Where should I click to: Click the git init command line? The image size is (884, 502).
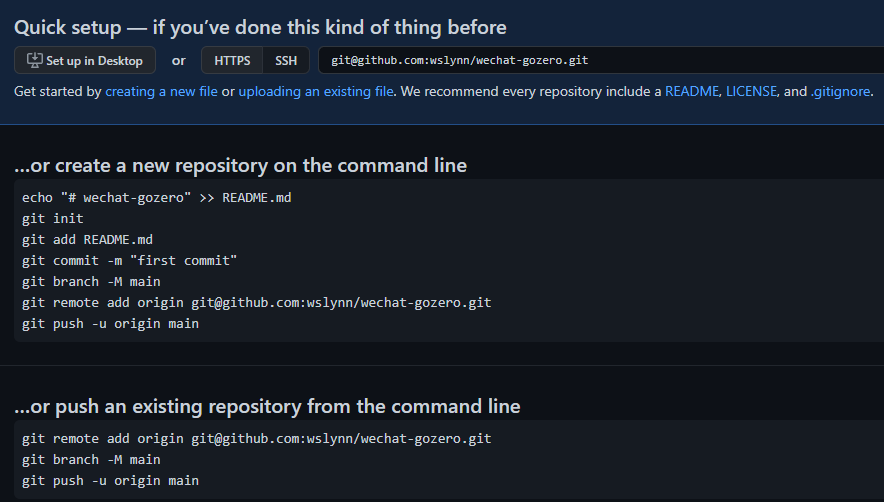[52, 219]
